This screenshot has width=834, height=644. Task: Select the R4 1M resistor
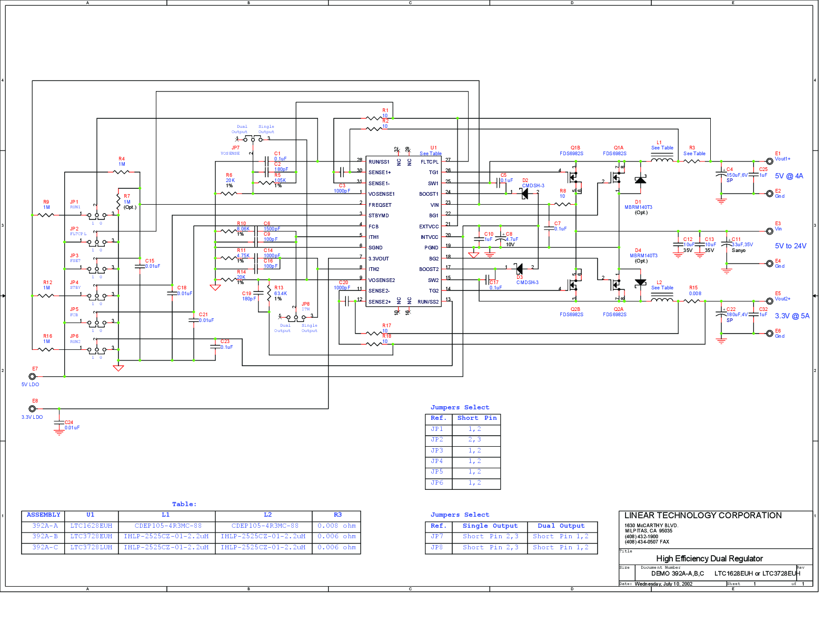(122, 172)
